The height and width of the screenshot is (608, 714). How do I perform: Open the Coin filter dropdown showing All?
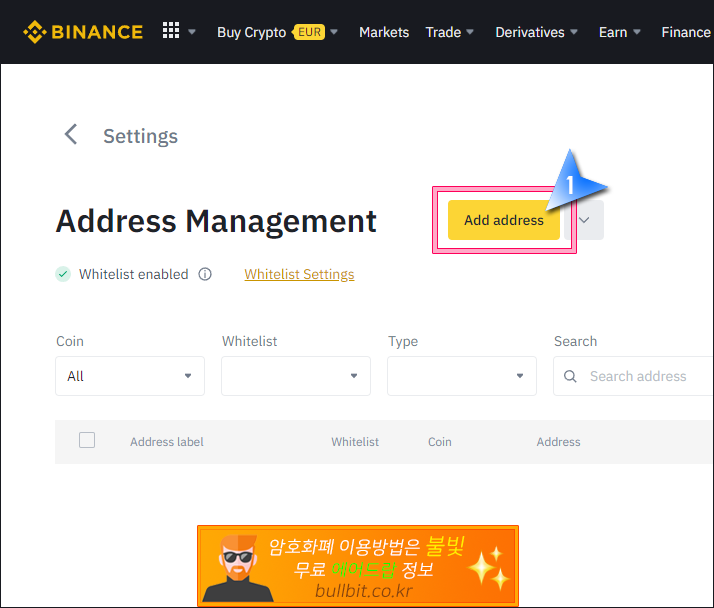click(x=130, y=376)
